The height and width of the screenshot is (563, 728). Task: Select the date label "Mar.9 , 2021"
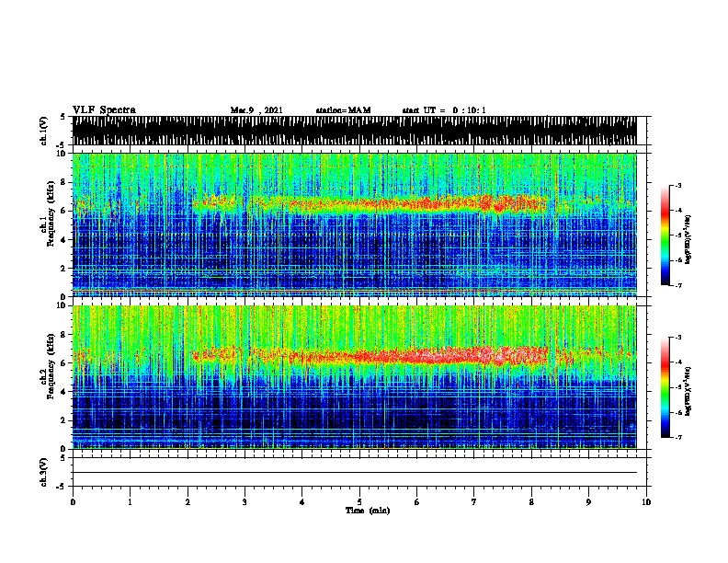click(x=256, y=110)
